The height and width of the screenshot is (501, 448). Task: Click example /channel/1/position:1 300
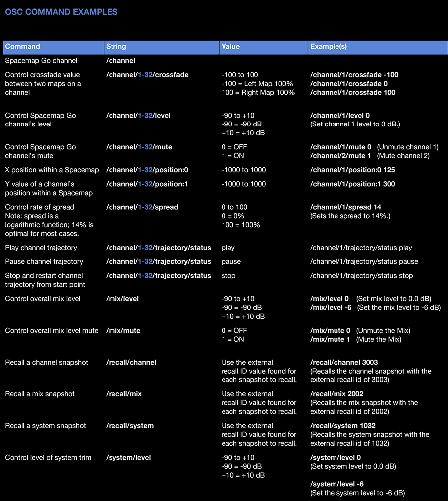pyautogui.click(x=352, y=184)
